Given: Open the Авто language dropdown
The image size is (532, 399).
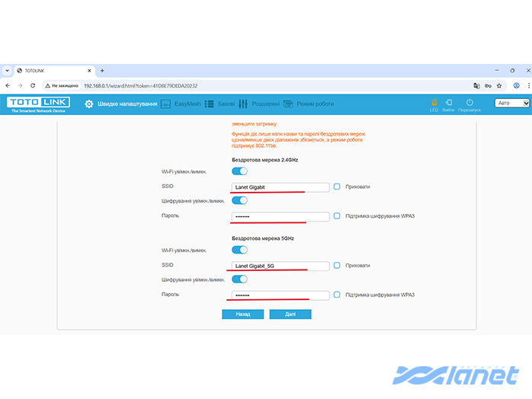Looking at the screenshot, I should [x=512, y=103].
